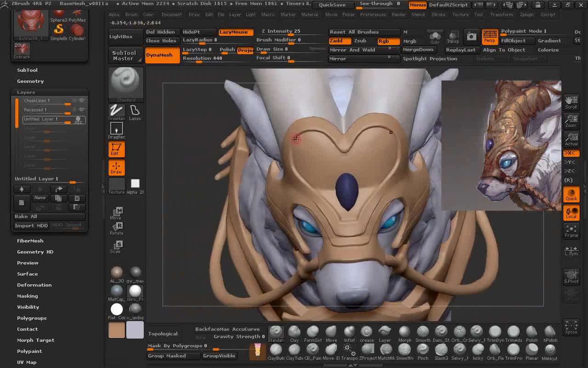Pick the TrimDynamic brush icon
Viewport: 588px width, 368px height.
[x=495, y=333]
